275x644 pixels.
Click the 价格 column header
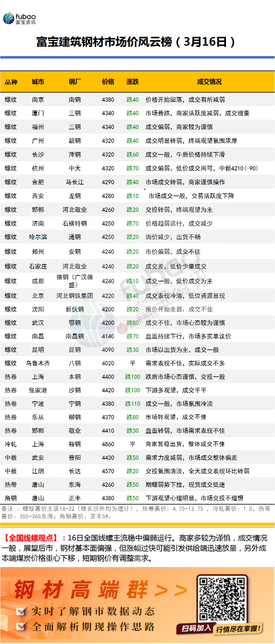108,82
